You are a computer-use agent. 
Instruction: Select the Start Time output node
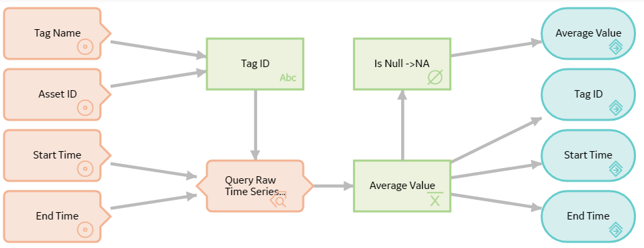click(x=588, y=155)
